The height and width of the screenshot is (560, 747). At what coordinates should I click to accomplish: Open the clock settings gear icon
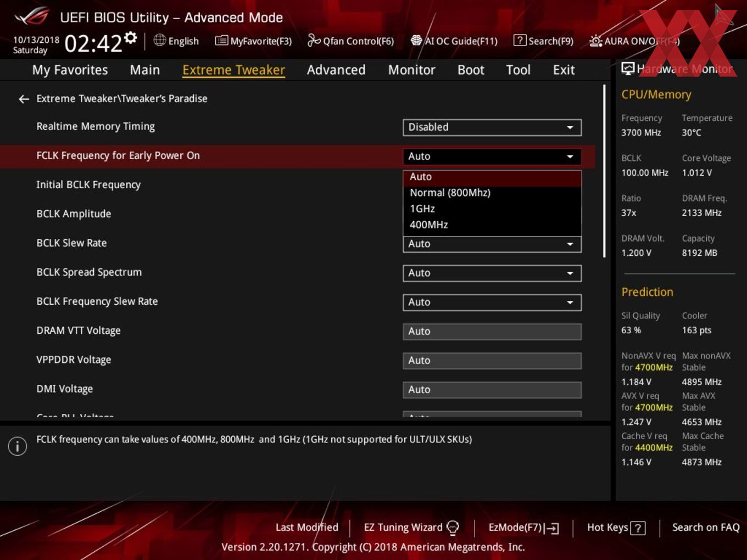131,37
